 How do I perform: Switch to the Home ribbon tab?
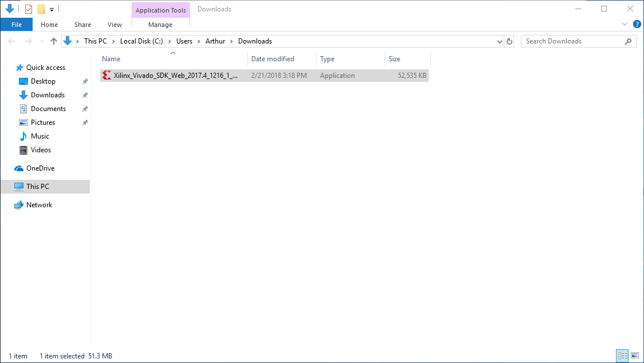(49, 25)
